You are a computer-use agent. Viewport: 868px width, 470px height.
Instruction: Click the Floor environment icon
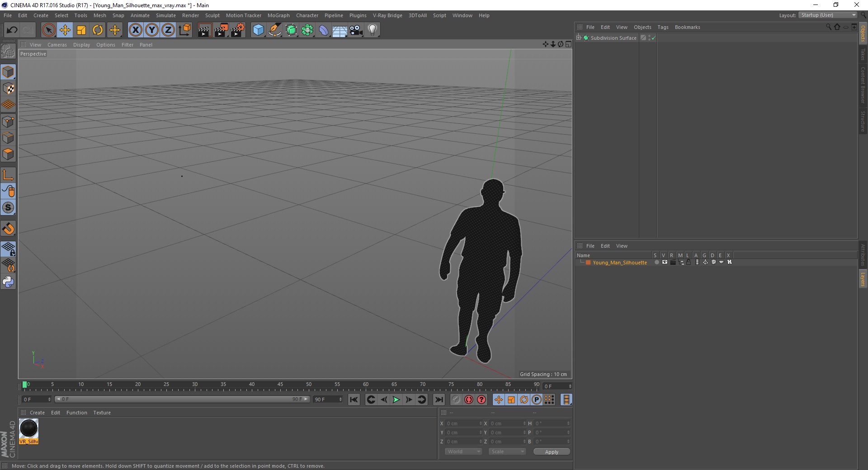[340, 30]
